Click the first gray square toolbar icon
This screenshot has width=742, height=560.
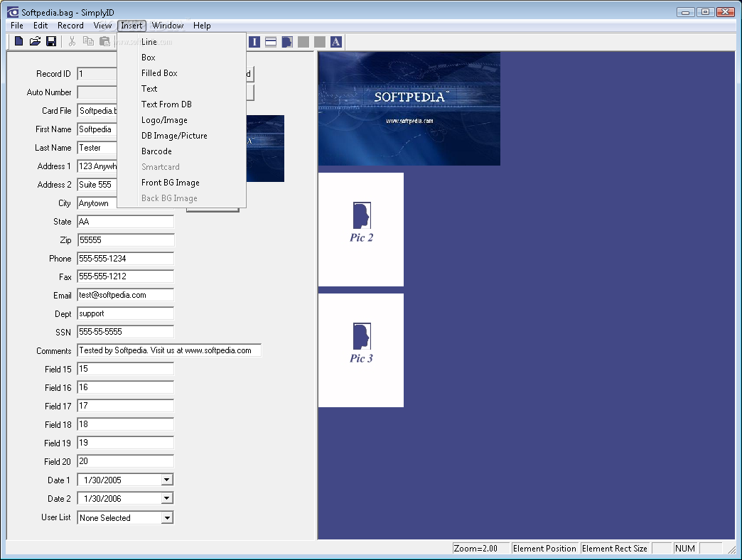303,42
